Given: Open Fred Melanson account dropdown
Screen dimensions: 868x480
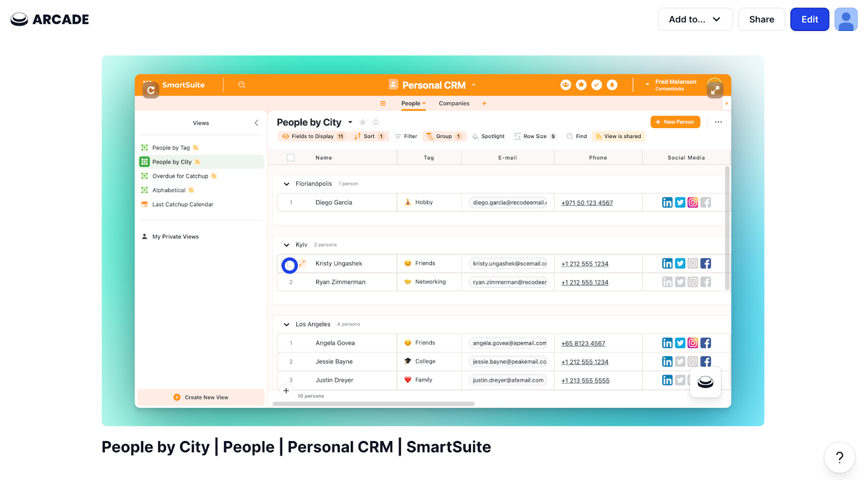Looking at the screenshot, I should 647,85.
